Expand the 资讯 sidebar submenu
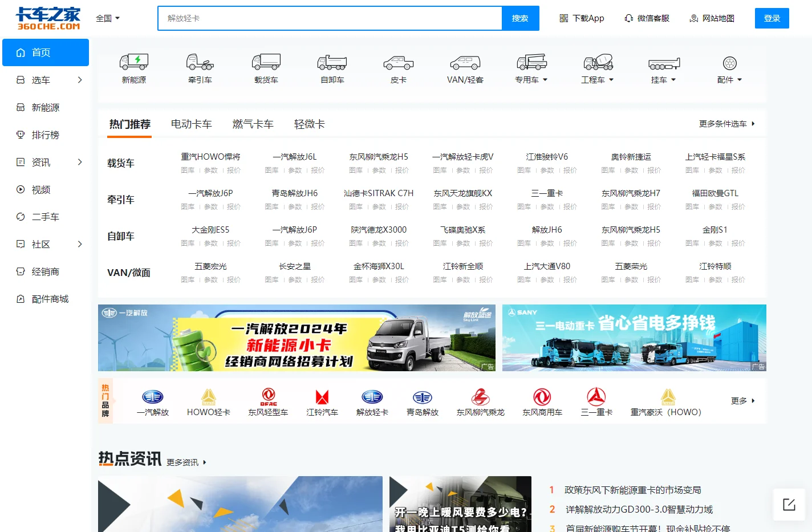Viewport: 812px width, 532px height. [80, 162]
